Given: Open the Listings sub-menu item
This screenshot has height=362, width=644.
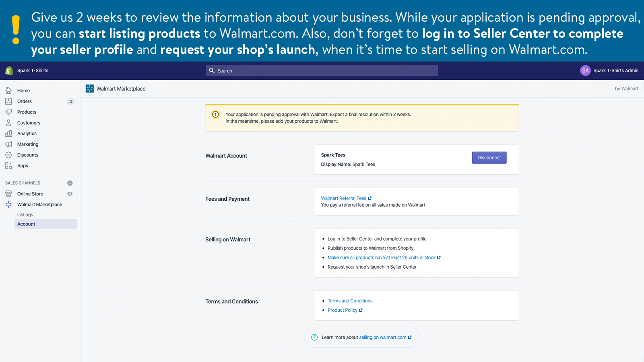Looking at the screenshot, I should click(x=25, y=215).
